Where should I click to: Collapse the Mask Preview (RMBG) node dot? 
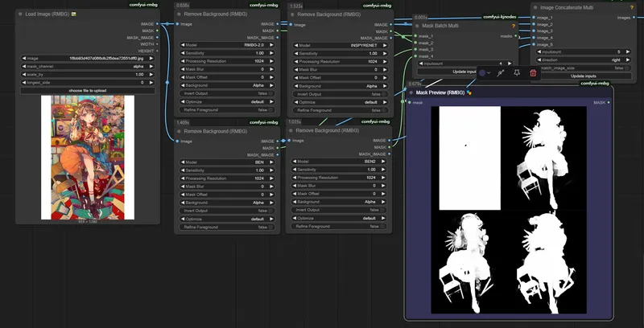point(411,92)
